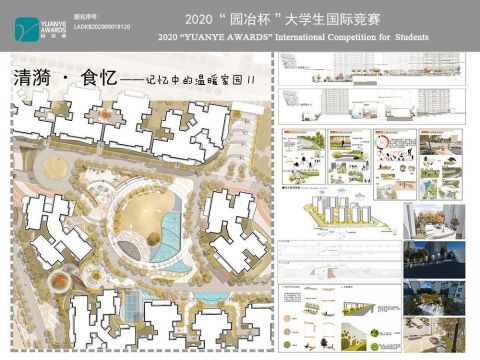This screenshot has width=480, height=360.
Task: Open the first analysis panel with people silhouettes
Action: tap(304, 157)
